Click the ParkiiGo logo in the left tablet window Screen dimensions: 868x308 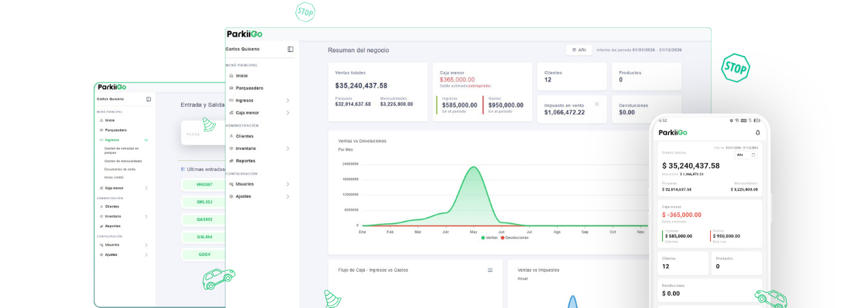(x=112, y=87)
